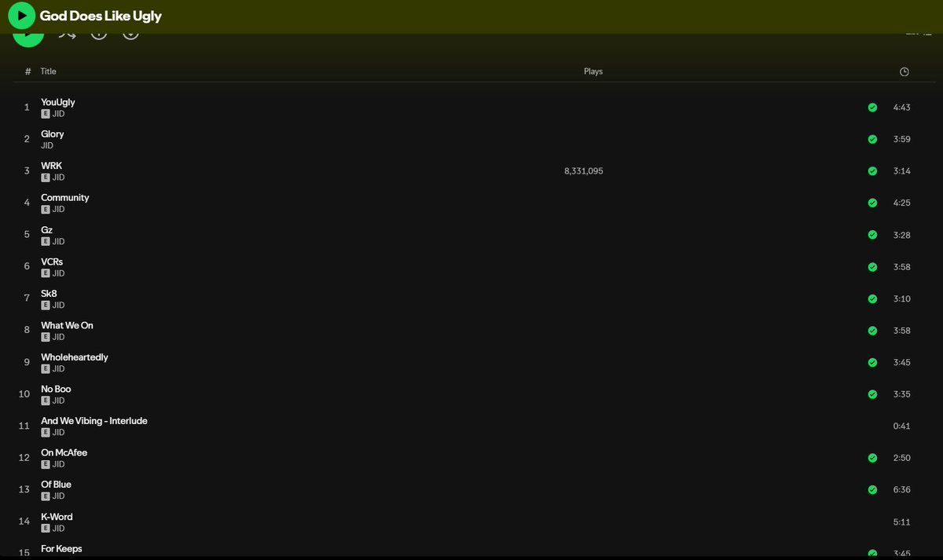Viewport: 943px width, 560px height.
Task: Toggle the saved checkmark for Gz
Action: click(872, 235)
